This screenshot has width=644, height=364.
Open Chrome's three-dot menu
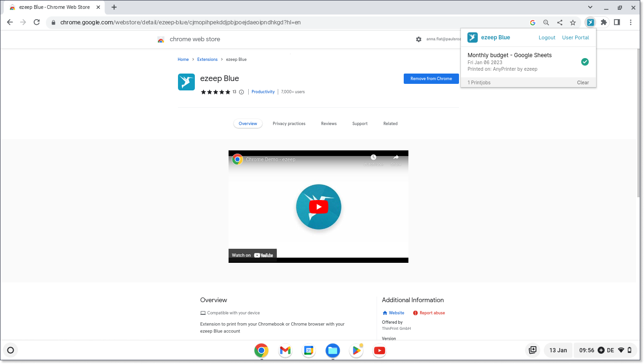click(x=631, y=22)
